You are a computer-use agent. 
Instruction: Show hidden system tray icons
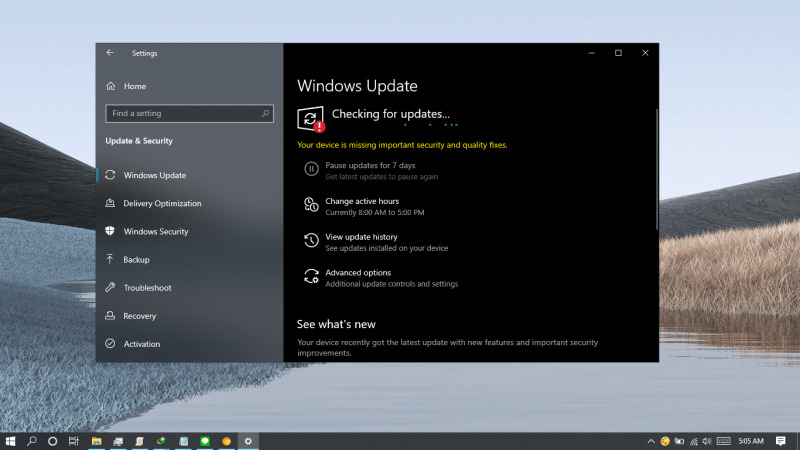651,441
